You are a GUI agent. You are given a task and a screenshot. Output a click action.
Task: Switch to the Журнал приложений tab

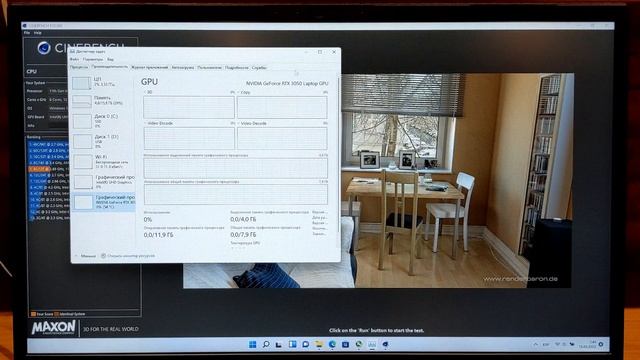click(x=149, y=67)
